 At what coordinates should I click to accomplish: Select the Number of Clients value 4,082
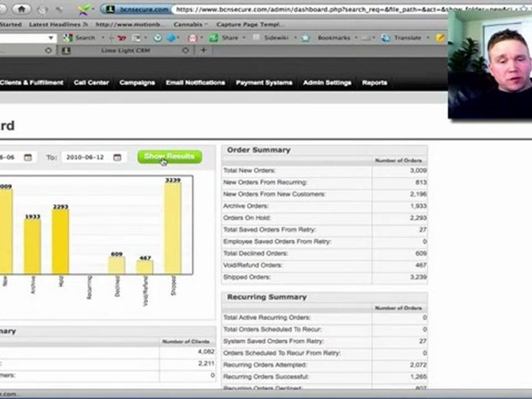(206, 352)
